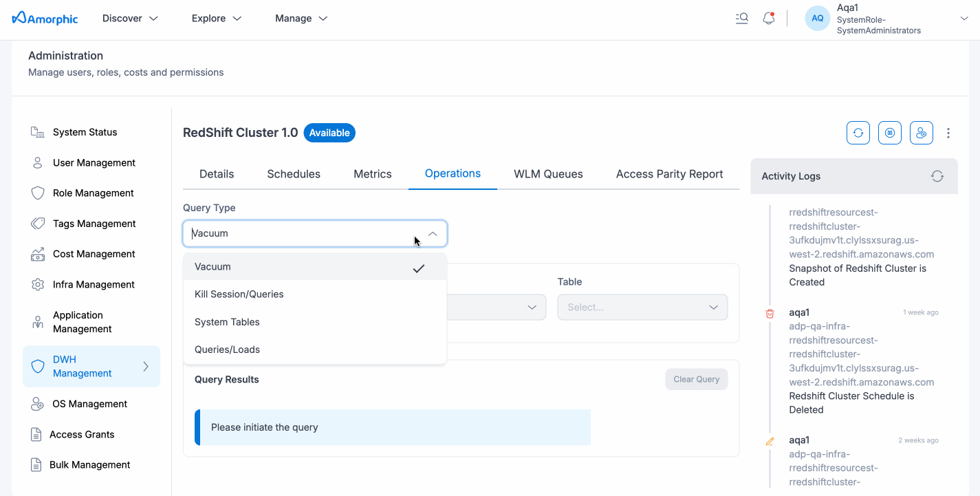Click 'Redshift Cluster Schedule is Deleted' entry

tap(851, 402)
